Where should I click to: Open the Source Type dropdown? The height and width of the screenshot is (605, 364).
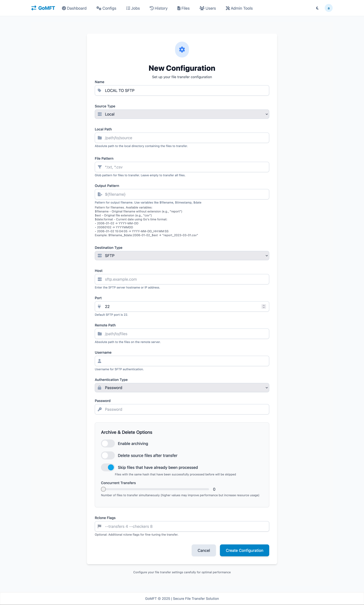[x=182, y=114]
